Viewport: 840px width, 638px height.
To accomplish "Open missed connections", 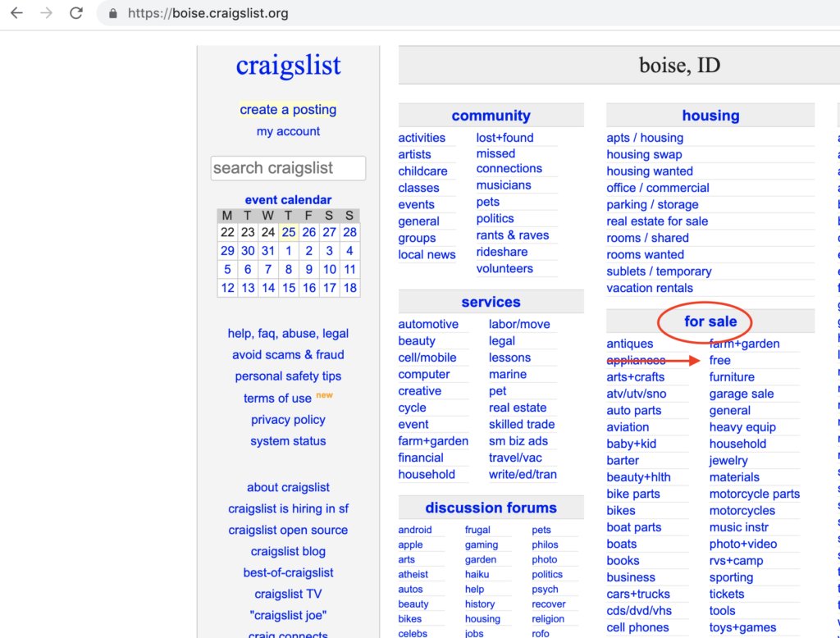I will [509, 162].
